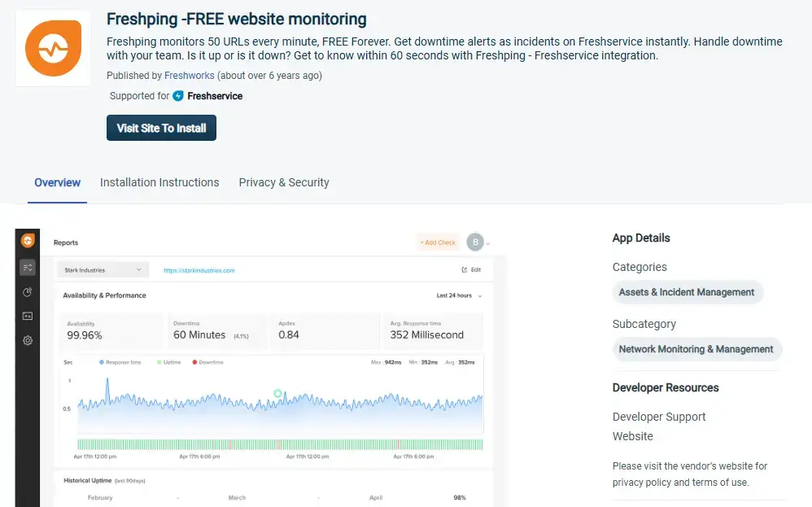This screenshot has height=507, width=812.
Task: Open the status page icon in the dark sidebar
Action: (28, 316)
